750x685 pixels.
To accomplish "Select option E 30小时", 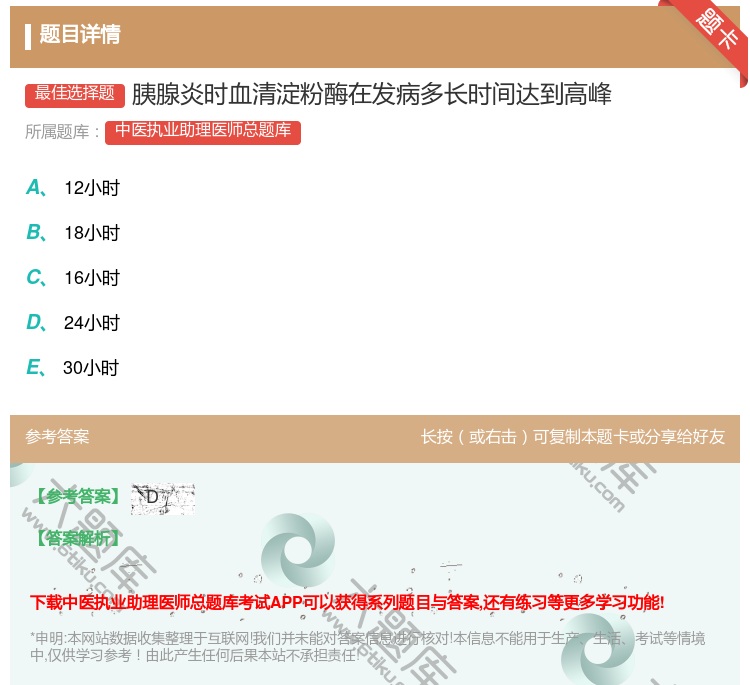I will (x=72, y=367).
